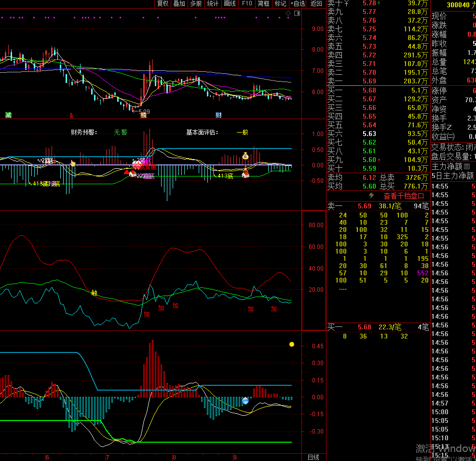Viewport: 476px width, 461px height.
Task: Click the green arrow beside the 5.78 price
Action: [x=379, y=2]
